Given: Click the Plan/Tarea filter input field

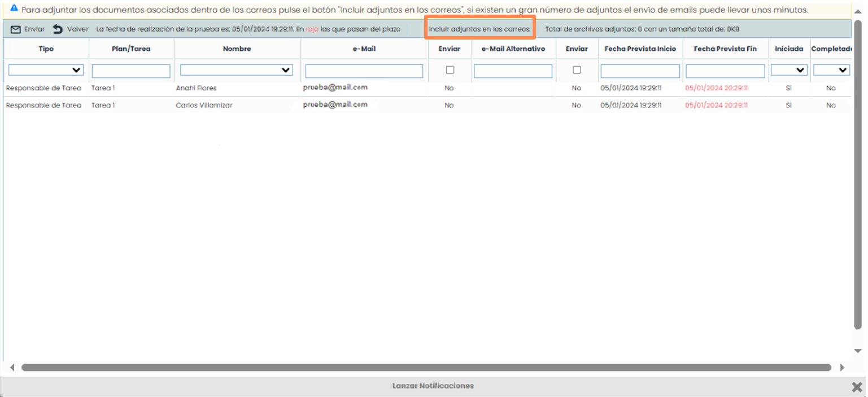Looking at the screenshot, I should 130,71.
